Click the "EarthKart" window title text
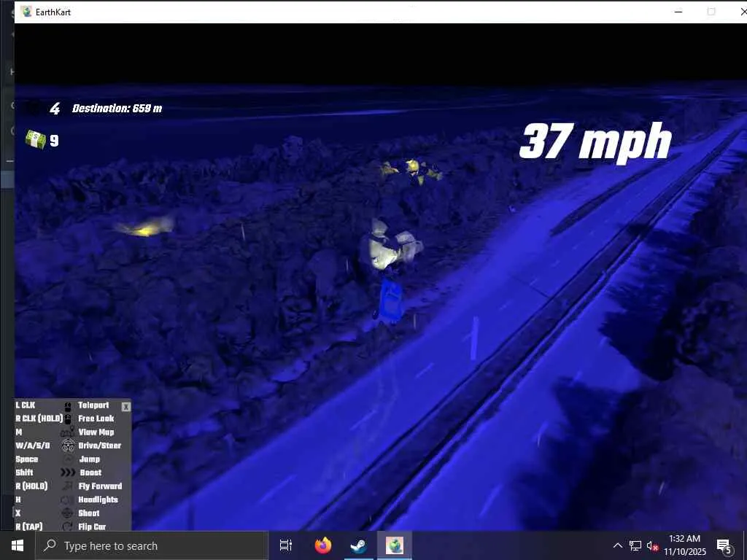747x560 pixels. click(53, 12)
